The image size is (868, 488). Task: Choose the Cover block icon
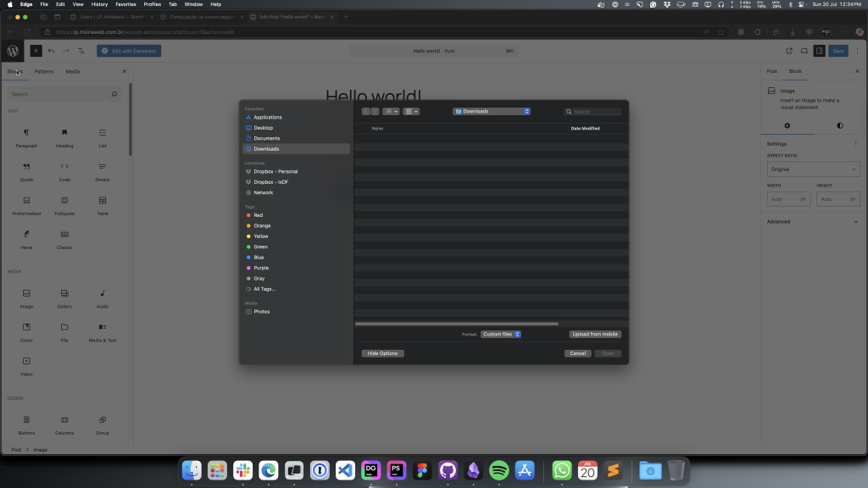point(26,327)
